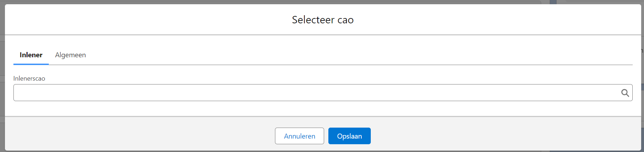Open the Algemeen cao tab
Screen dimensions: 644x152
[x=70, y=55]
